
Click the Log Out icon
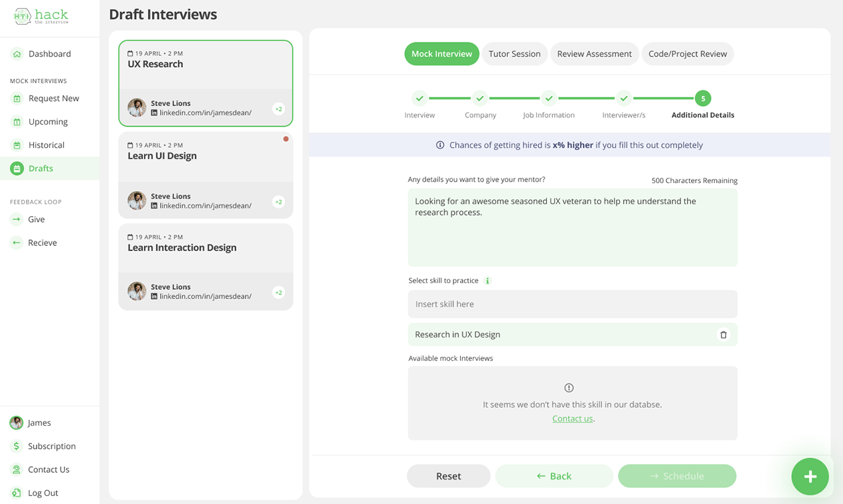coord(17,493)
